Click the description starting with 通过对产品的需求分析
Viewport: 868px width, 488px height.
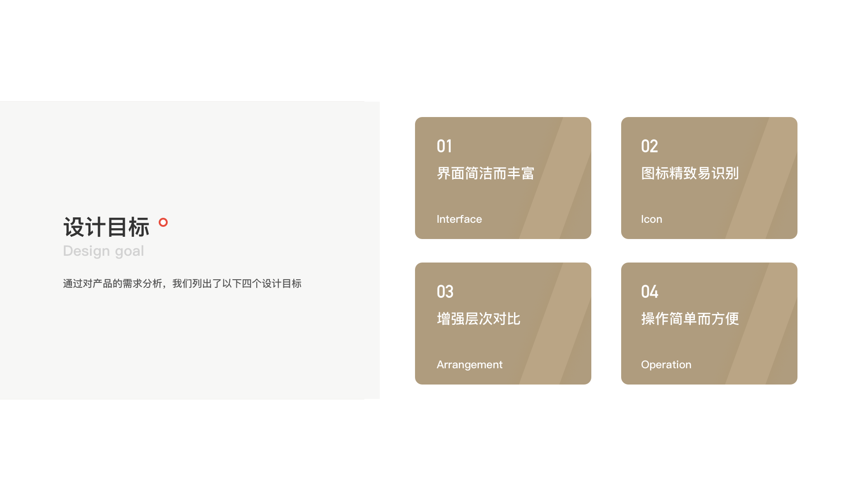[182, 284]
